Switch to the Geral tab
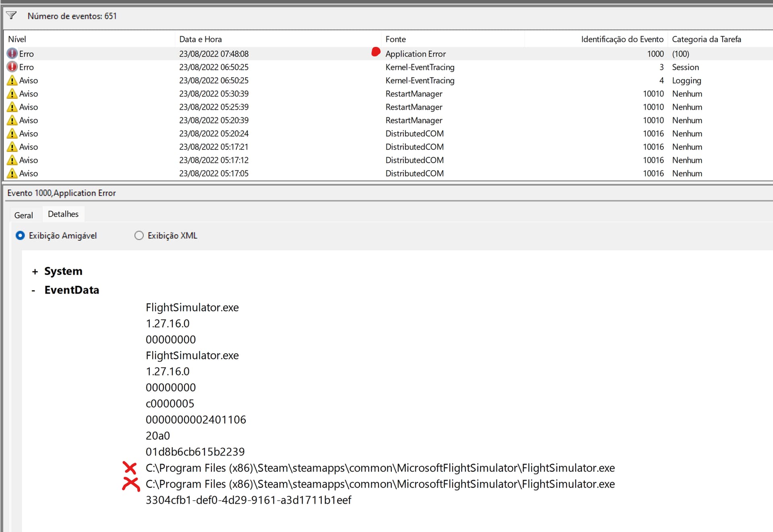Screen dimensions: 773x532 (x=24, y=215)
